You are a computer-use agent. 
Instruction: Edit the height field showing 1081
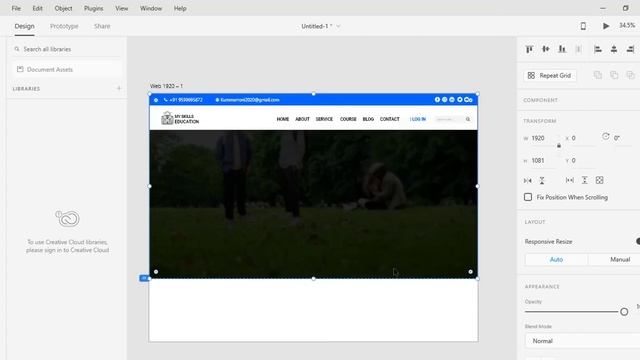(543, 161)
